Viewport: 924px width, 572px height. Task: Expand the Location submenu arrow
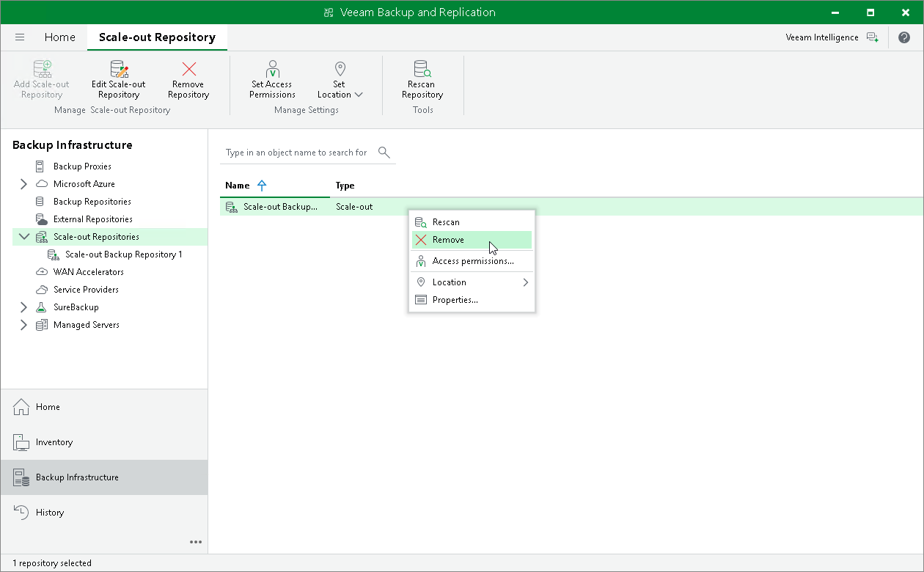(x=525, y=282)
